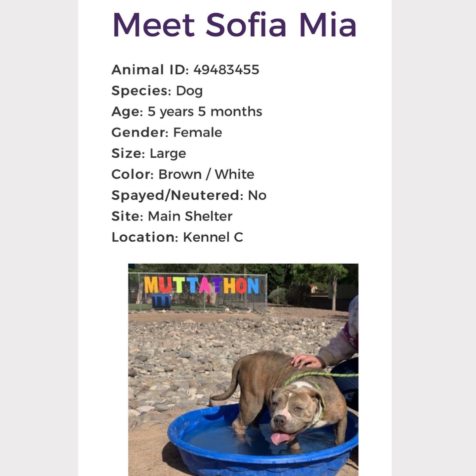This screenshot has width=476, height=476.
Task: Click the colorful MUTTATHON sign in photo
Action: point(201,285)
